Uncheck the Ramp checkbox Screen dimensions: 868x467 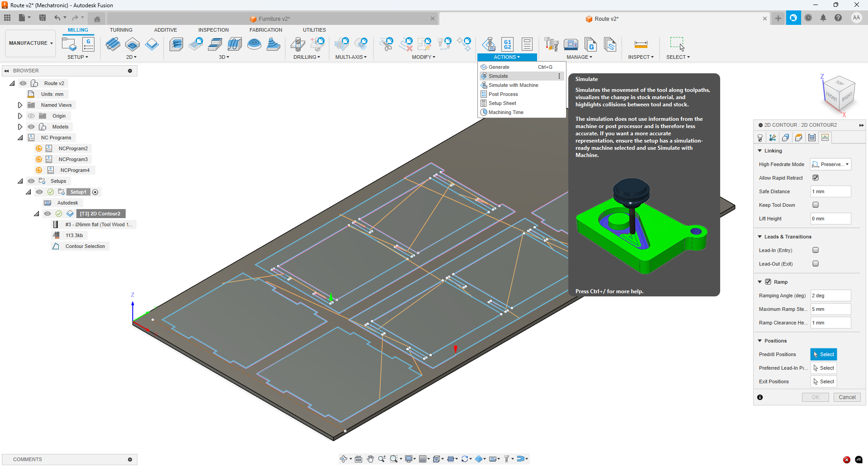point(768,282)
